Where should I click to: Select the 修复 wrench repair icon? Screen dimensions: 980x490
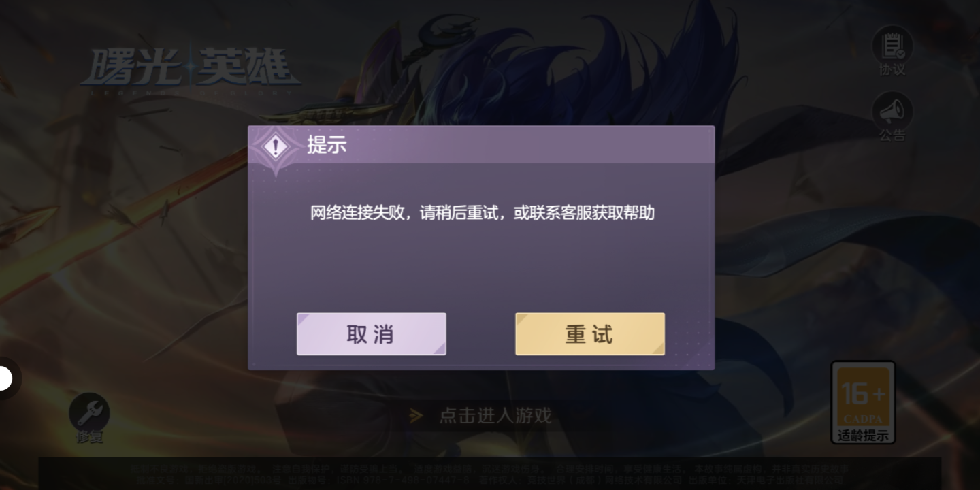tap(89, 412)
